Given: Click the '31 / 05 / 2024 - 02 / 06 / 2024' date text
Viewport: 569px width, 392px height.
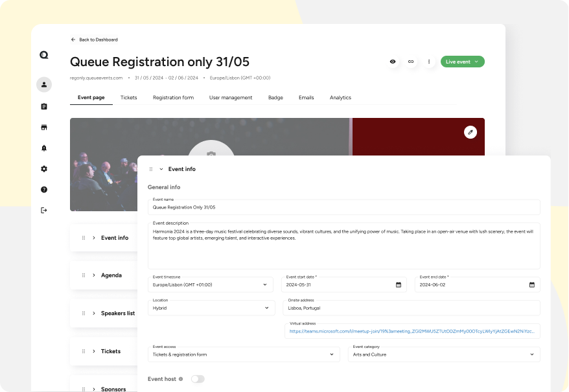Looking at the screenshot, I should [167, 78].
